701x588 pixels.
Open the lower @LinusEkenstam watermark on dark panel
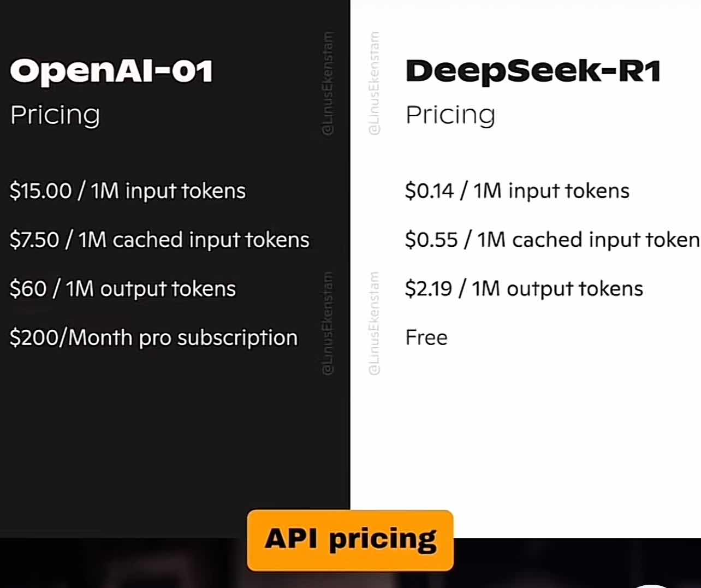pyautogui.click(x=328, y=323)
